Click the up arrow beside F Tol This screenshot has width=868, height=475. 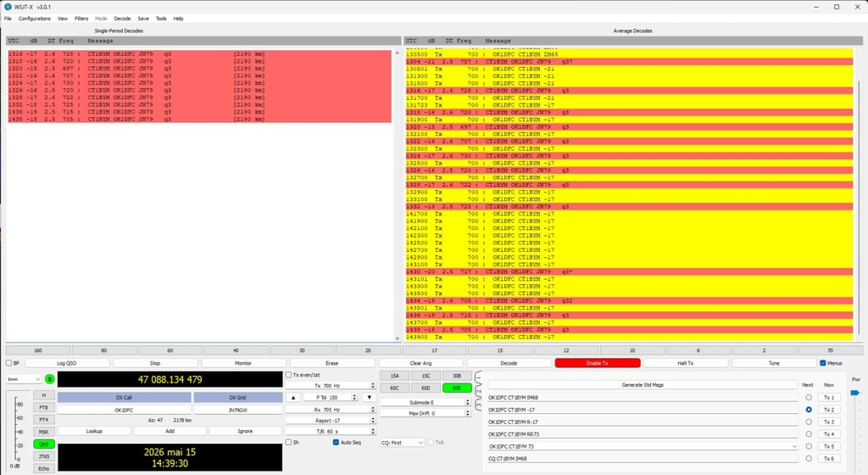[293, 398]
